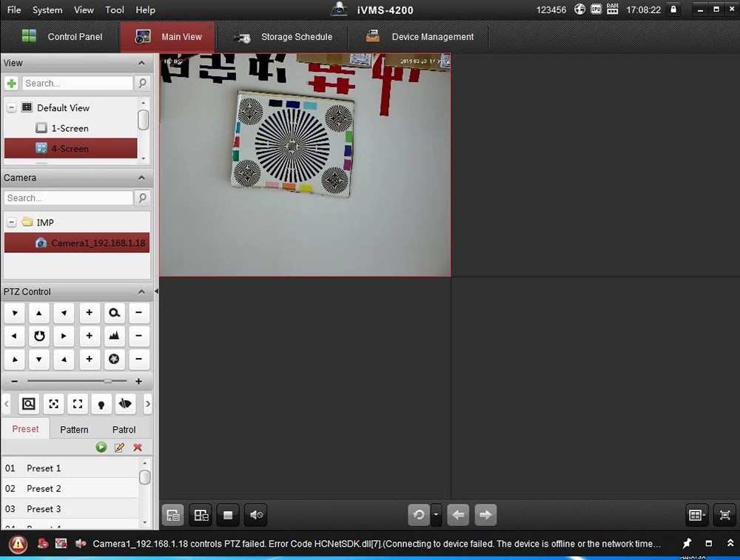The image size is (740, 560).
Task: Pan PTZ camera right arrow
Action: point(64,336)
